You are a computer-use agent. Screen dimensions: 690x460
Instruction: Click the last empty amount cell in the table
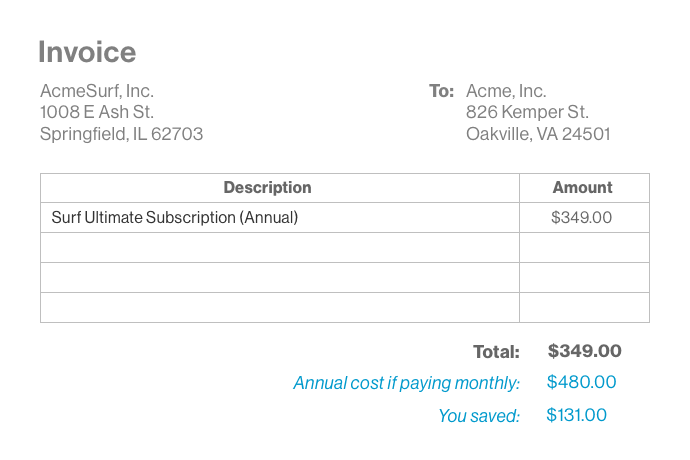[584, 307]
